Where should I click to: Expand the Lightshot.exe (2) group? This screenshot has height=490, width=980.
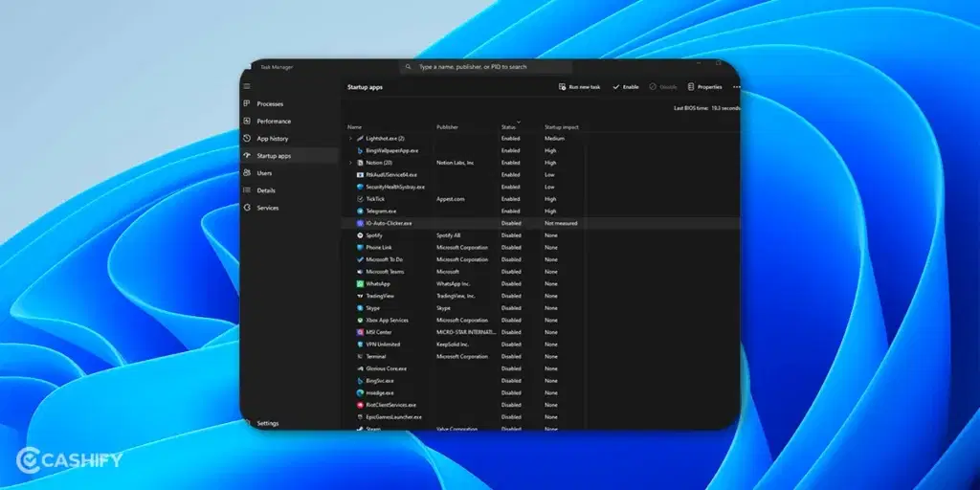350,138
